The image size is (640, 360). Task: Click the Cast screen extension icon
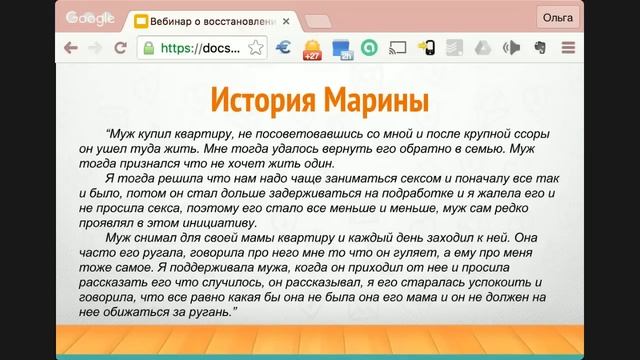pos(398,48)
